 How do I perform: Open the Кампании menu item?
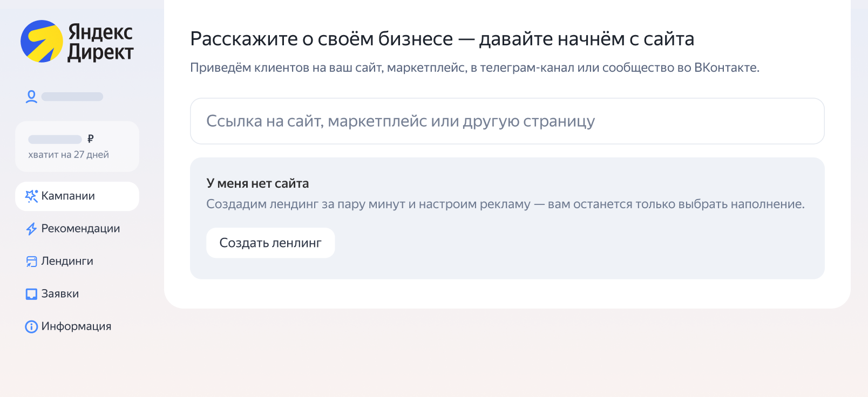coord(77,196)
